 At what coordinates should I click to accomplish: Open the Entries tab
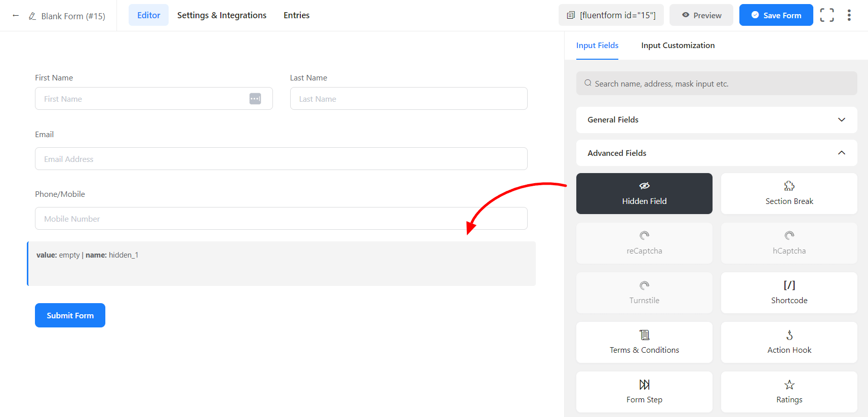coord(296,15)
